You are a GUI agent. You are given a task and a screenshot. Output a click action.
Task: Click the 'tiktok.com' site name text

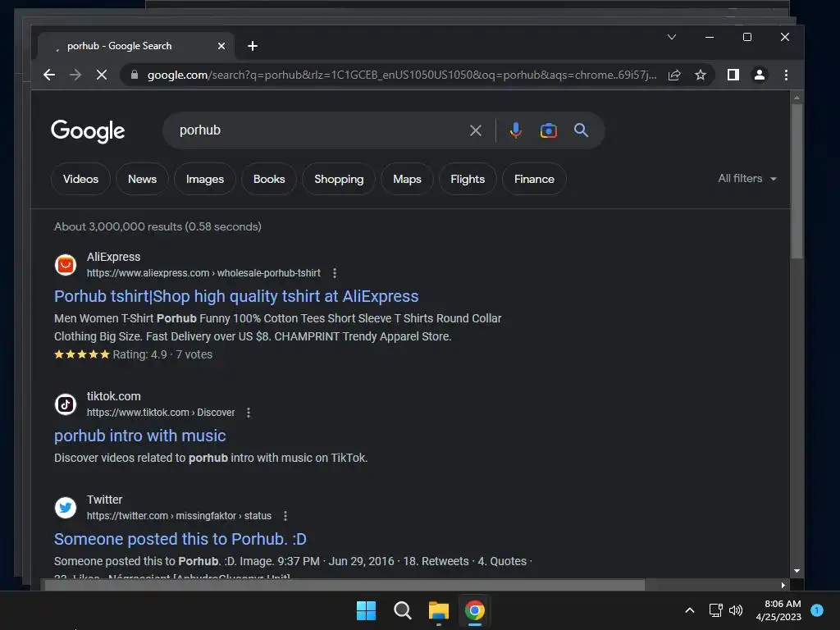(113, 396)
